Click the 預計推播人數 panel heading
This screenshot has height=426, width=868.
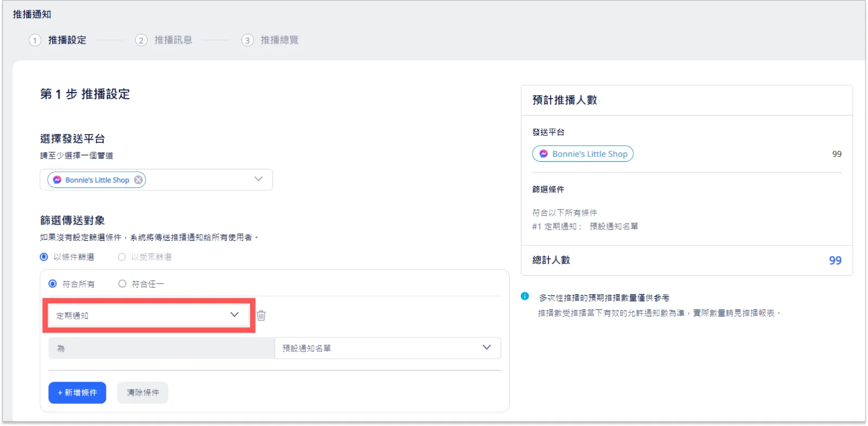pos(565,100)
